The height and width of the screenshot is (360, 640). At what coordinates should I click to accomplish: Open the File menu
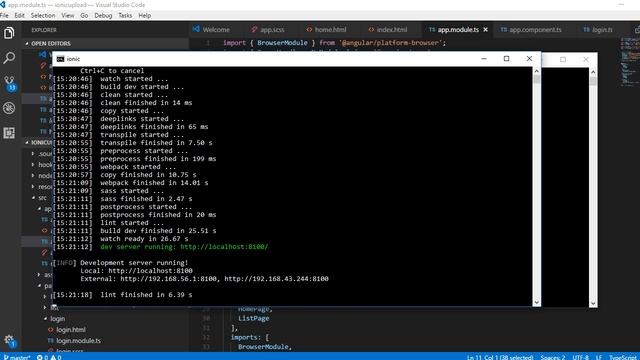[x=4, y=16]
